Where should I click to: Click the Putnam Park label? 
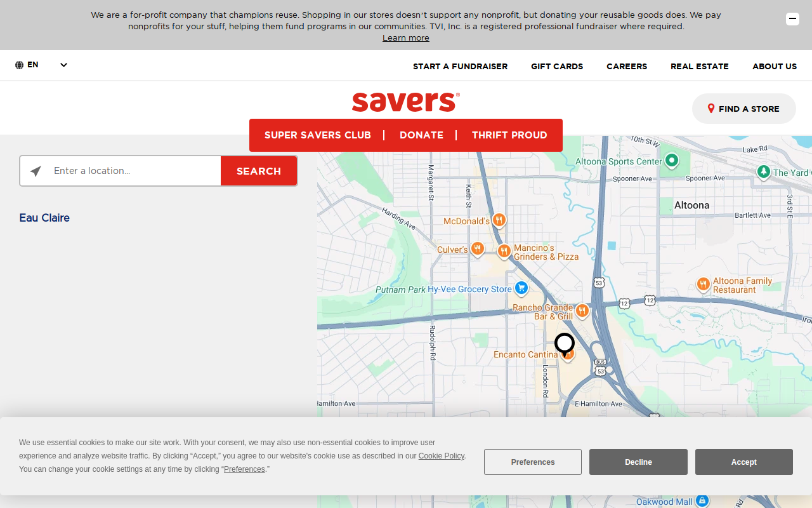tap(400, 290)
